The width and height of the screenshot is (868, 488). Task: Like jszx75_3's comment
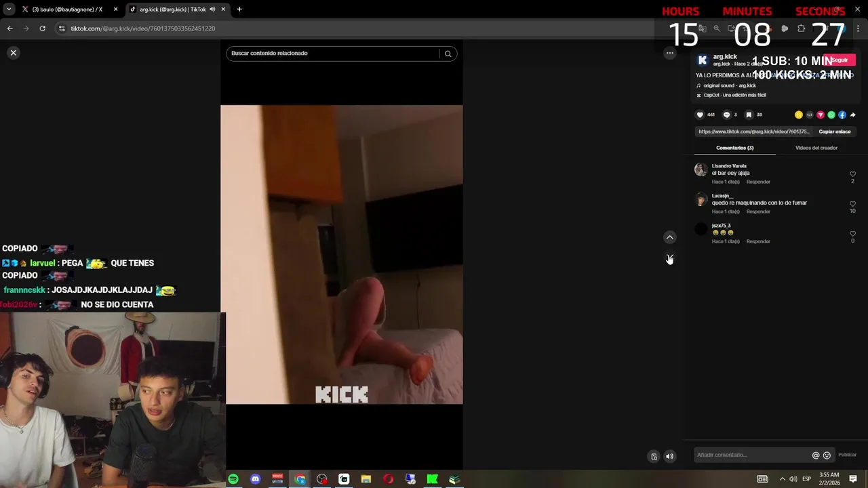point(852,234)
